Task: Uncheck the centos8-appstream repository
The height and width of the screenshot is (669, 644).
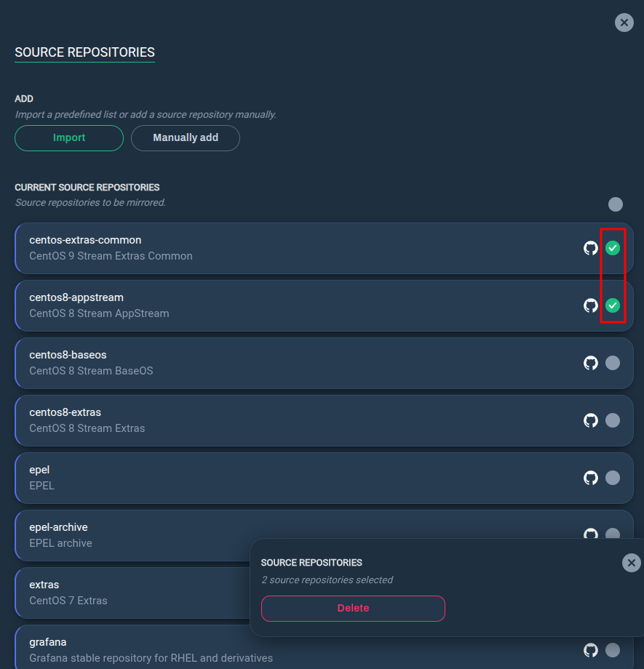Action: tap(613, 305)
